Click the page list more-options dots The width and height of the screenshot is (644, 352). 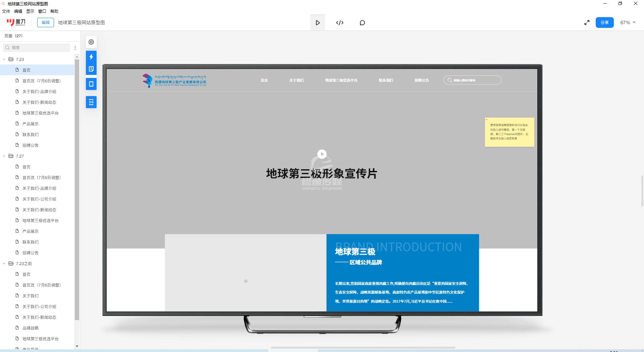click(75, 48)
